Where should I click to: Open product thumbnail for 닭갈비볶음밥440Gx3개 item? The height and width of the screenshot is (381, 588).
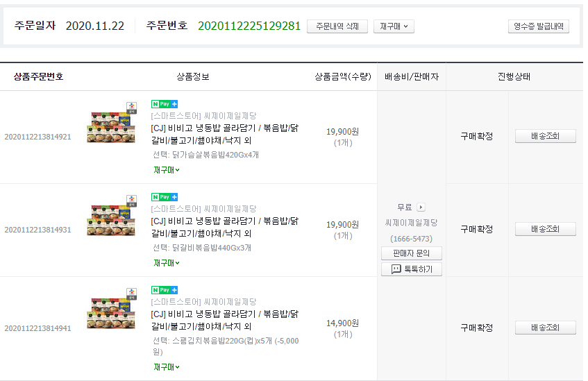point(112,216)
